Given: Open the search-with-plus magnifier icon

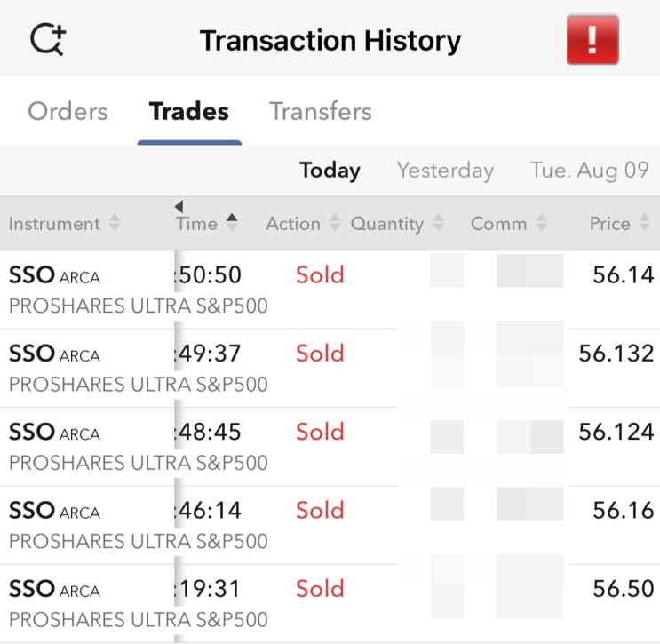Looking at the screenshot, I should point(48,39).
